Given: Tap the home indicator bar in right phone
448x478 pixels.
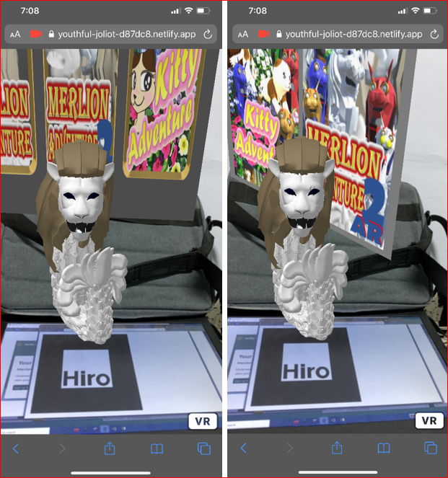Looking at the screenshot, I should click(x=338, y=472).
